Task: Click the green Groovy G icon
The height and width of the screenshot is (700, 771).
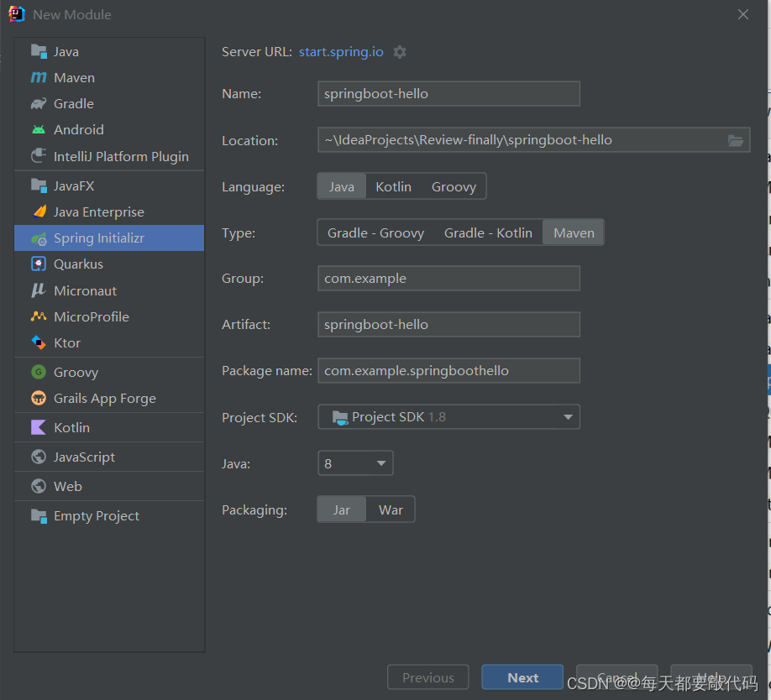Action: pyautogui.click(x=39, y=372)
